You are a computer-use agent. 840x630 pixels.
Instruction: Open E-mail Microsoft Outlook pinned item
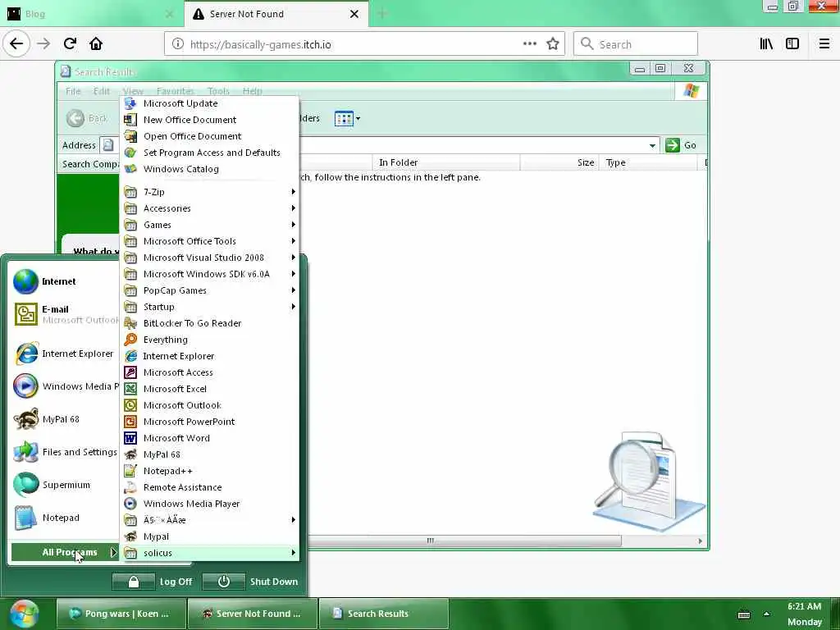point(64,314)
